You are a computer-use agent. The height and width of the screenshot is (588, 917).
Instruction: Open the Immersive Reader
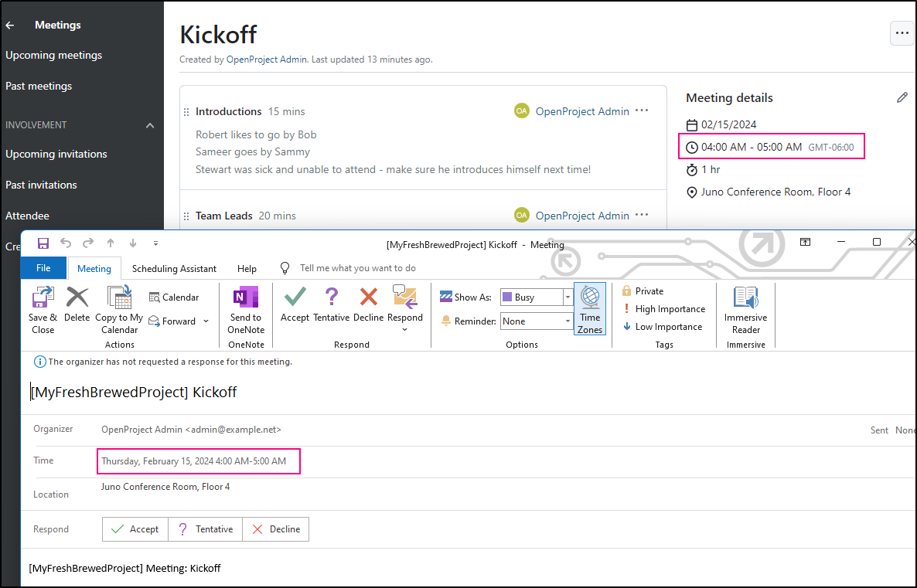point(745,311)
